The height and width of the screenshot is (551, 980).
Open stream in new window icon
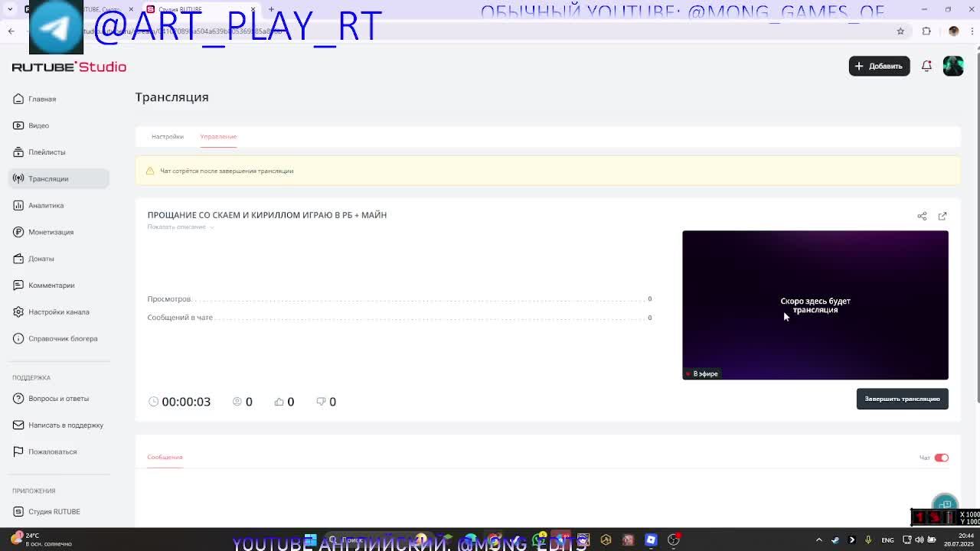pyautogui.click(x=942, y=216)
